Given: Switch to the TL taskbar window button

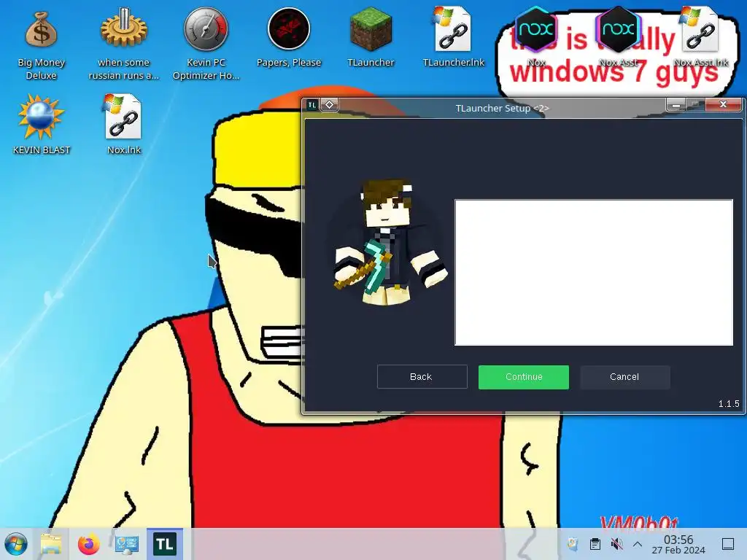Looking at the screenshot, I should pyautogui.click(x=164, y=544).
